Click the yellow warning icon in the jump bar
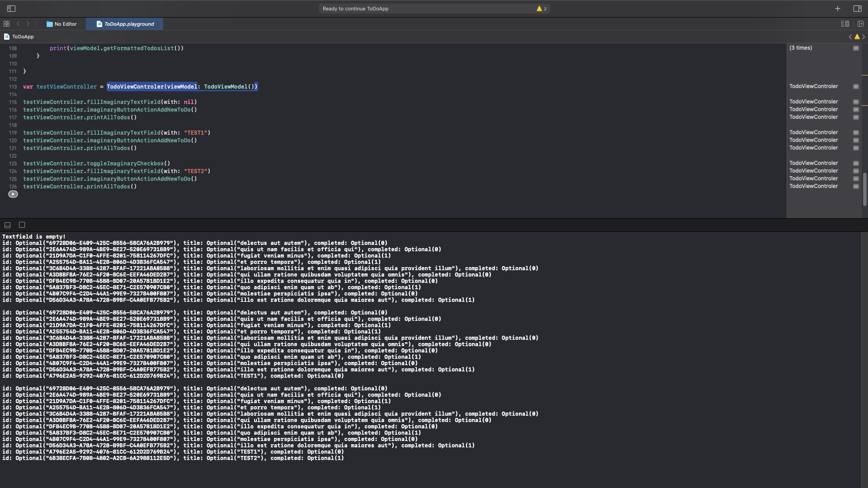The height and width of the screenshot is (488, 868). 857,37
